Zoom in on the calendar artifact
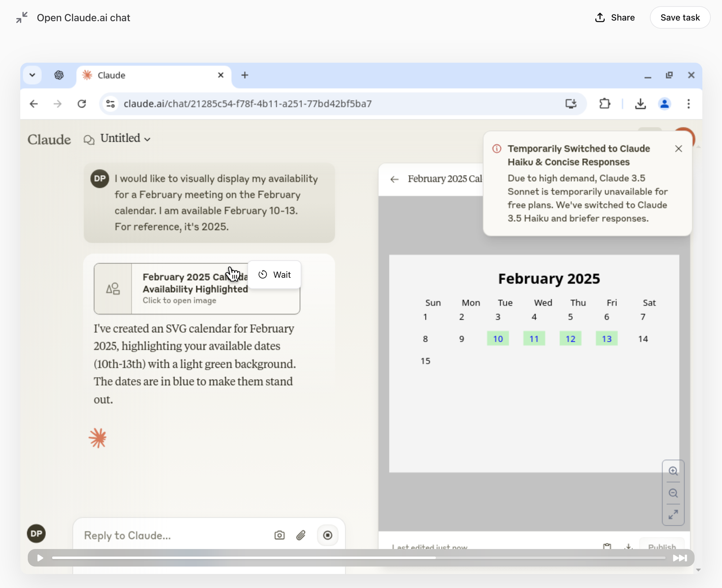Viewport: 722px width, 588px height. click(x=673, y=471)
